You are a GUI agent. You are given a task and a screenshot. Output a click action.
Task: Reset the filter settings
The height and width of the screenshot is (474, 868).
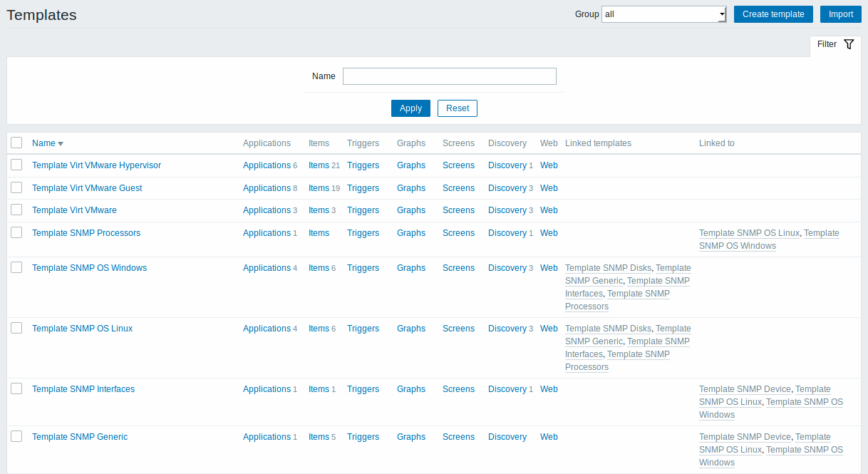click(457, 108)
